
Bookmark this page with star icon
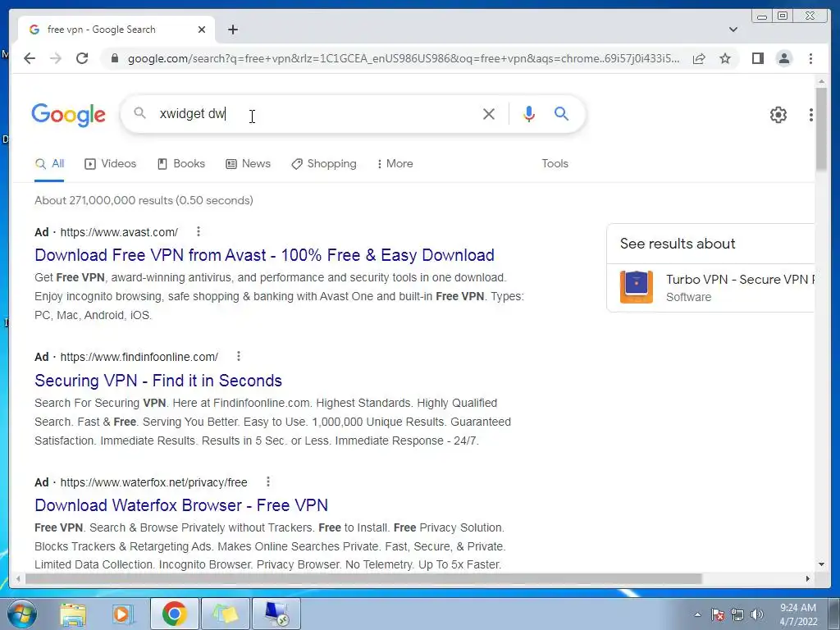pos(725,58)
